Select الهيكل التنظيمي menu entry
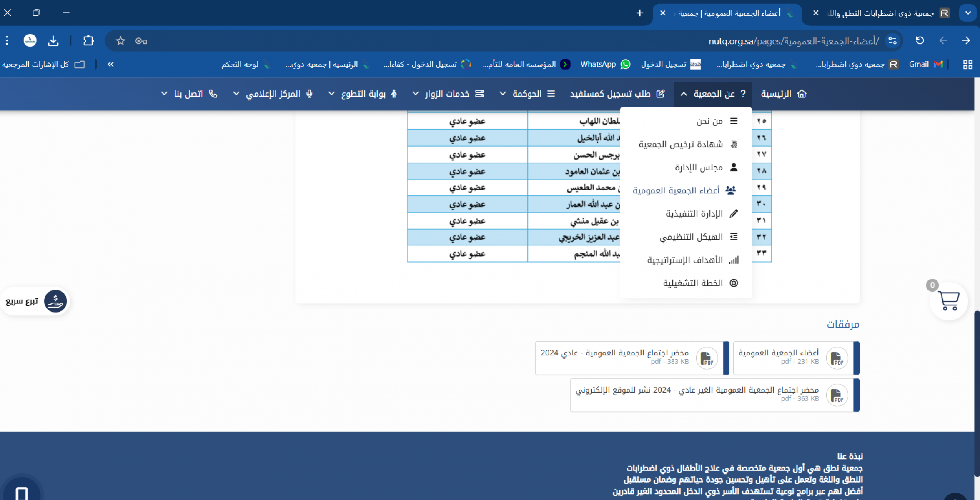The image size is (980, 500). [x=691, y=237]
